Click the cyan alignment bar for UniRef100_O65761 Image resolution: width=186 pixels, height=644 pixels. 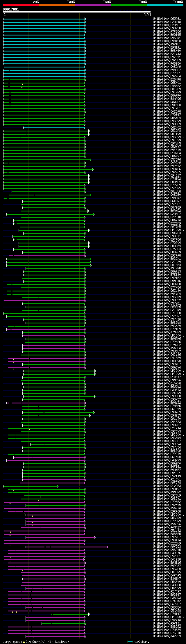(44, 19)
